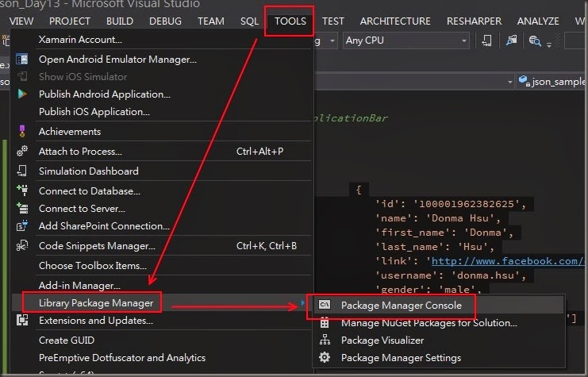Screen dimensions: 588x377
Task: Open the ANALYZE menu
Action: pyautogui.click(x=538, y=21)
